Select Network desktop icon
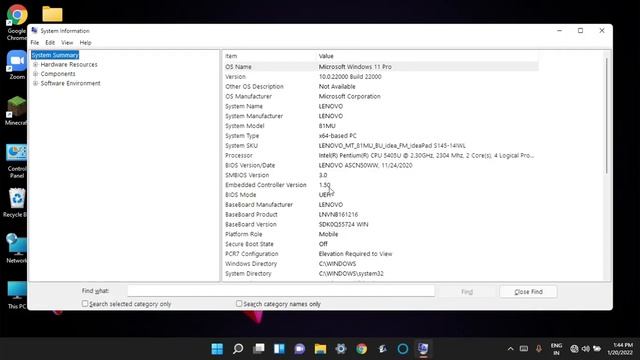 [x=16, y=248]
